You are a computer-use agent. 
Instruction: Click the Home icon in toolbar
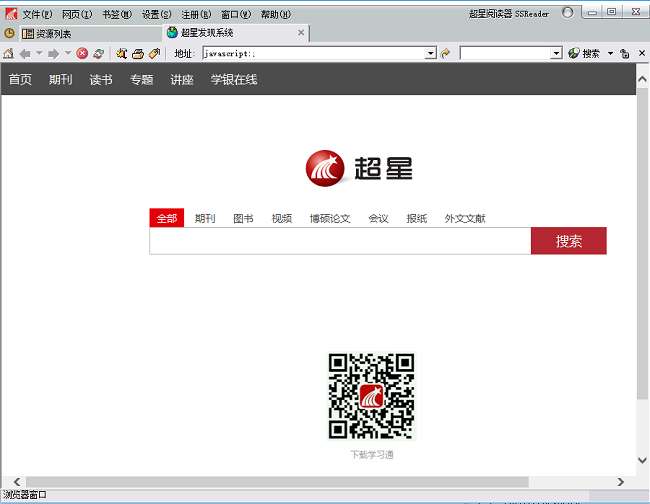[8, 53]
